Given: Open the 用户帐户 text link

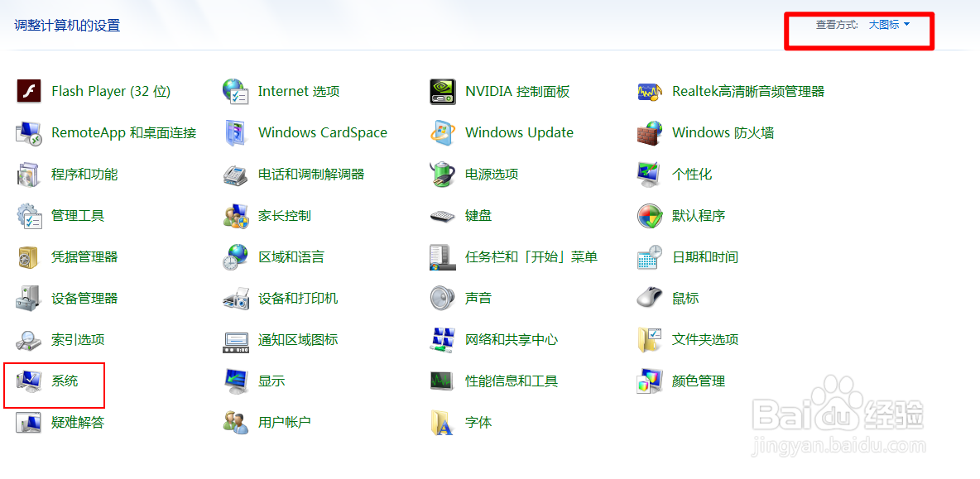Looking at the screenshot, I should coord(285,422).
